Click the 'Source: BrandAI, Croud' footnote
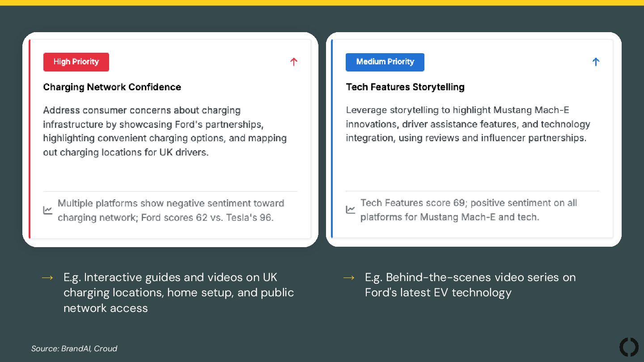644x362 pixels. point(74,349)
